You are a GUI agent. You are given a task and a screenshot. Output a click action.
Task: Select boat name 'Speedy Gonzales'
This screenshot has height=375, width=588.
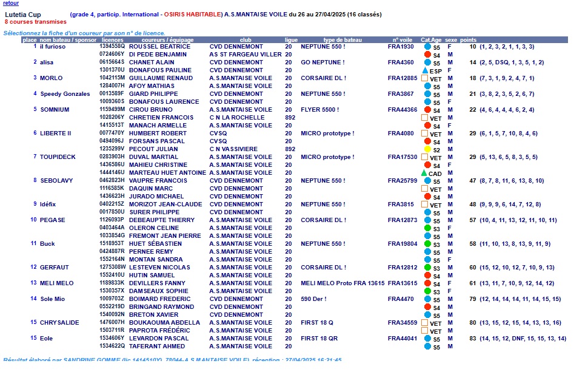(65, 94)
